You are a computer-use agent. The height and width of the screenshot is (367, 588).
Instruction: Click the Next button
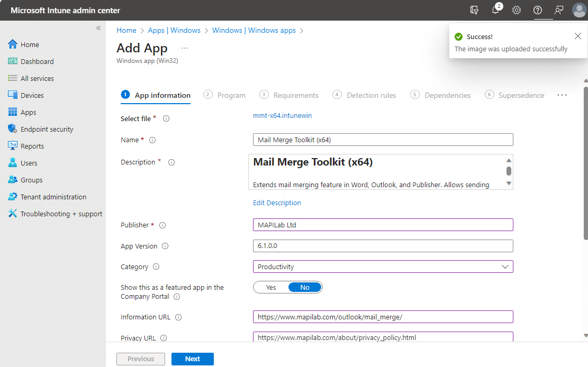[x=192, y=359]
